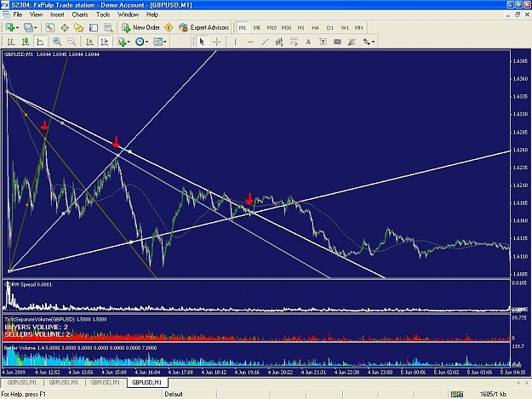Click the Periods clock icon
The height and width of the screenshot is (399, 532).
tap(140, 42)
